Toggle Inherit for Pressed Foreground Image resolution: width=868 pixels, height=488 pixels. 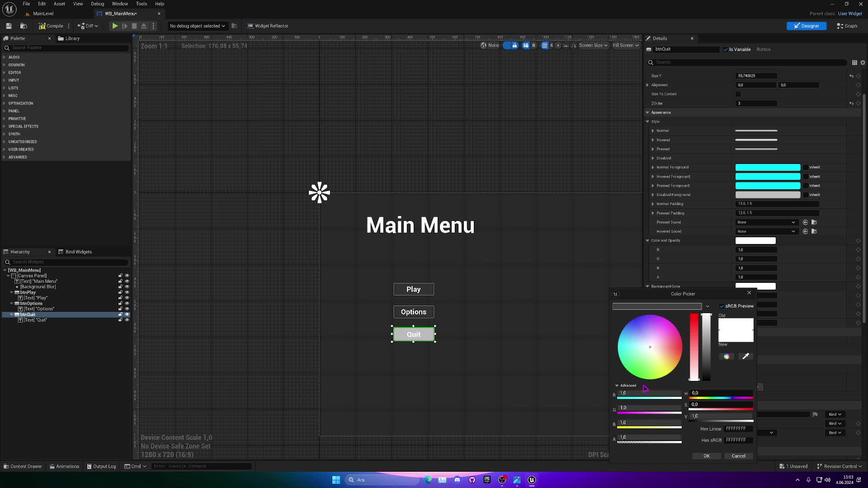805,186
